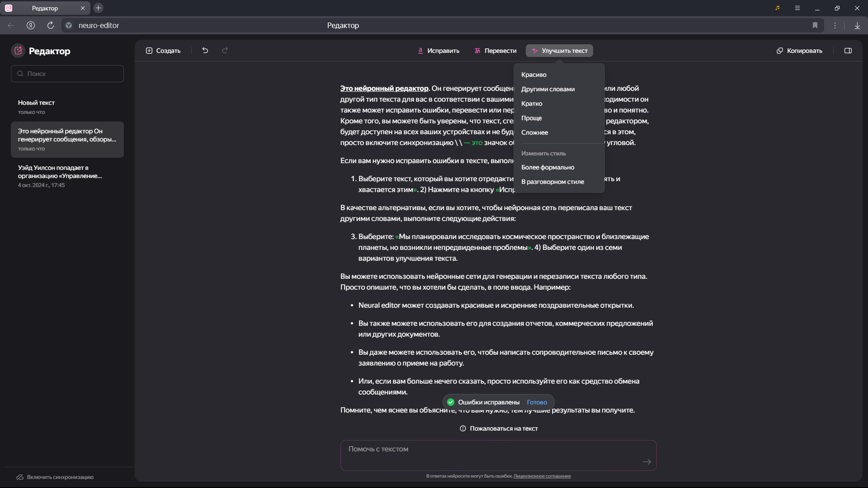Reload the page with refresh icon
868x488 pixels.
51,25
